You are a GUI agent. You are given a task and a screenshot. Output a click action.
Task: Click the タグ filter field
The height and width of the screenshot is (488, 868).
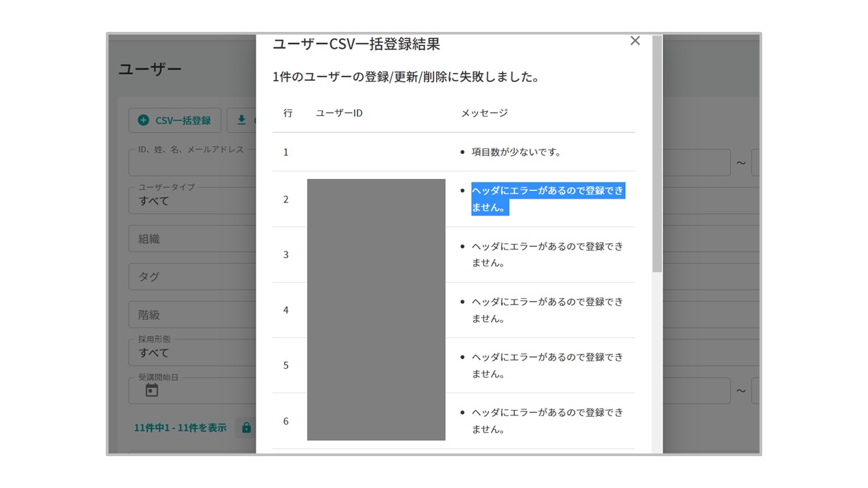192,277
